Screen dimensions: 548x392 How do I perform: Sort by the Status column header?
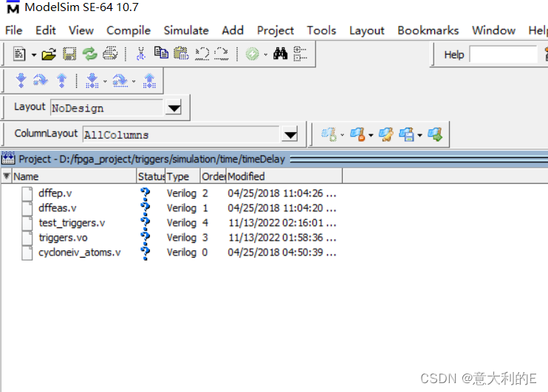(x=151, y=176)
